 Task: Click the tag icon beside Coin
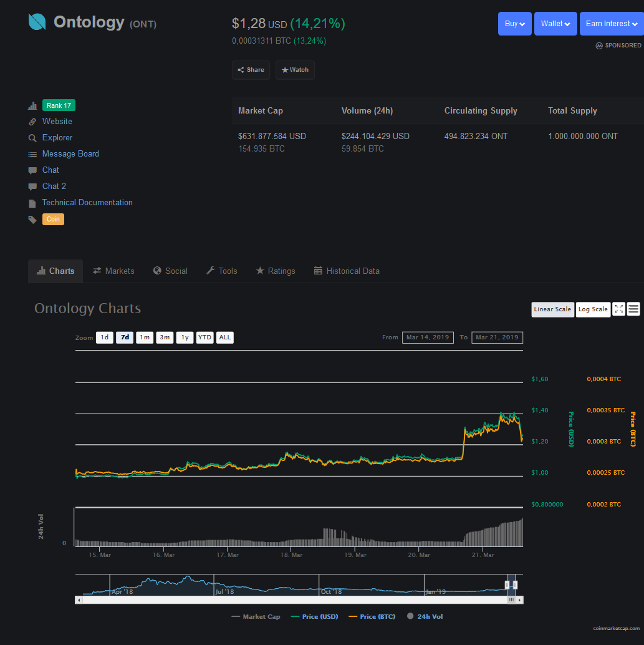[32, 219]
